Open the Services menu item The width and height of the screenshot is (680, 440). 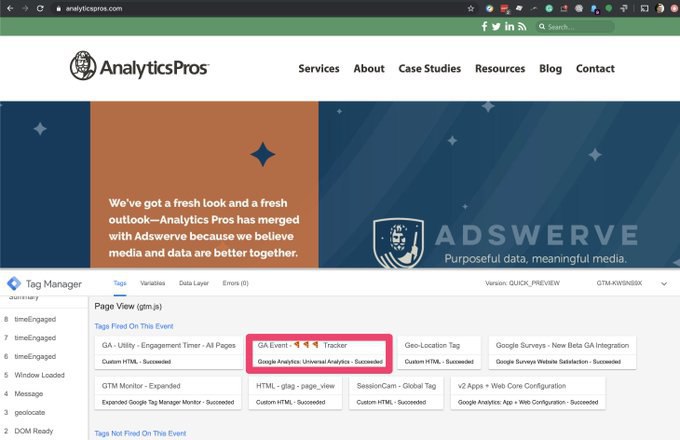click(x=319, y=68)
